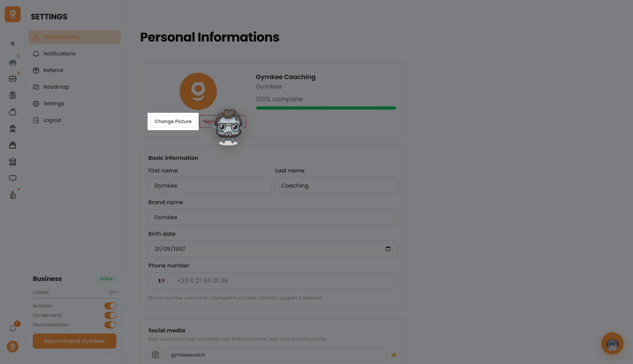Toggle the Personalization switch
Screen dimensions: 633x364
coord(110,325)
